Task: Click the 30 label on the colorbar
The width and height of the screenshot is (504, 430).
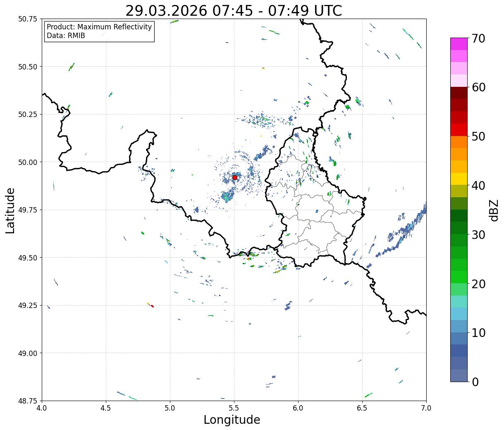Action: click(x=478, y=235)
